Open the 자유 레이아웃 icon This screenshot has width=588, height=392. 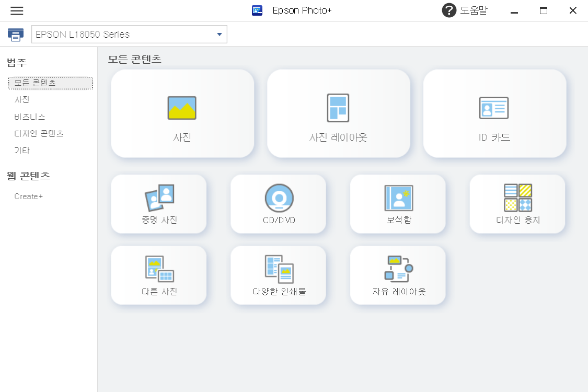point(399,269)
